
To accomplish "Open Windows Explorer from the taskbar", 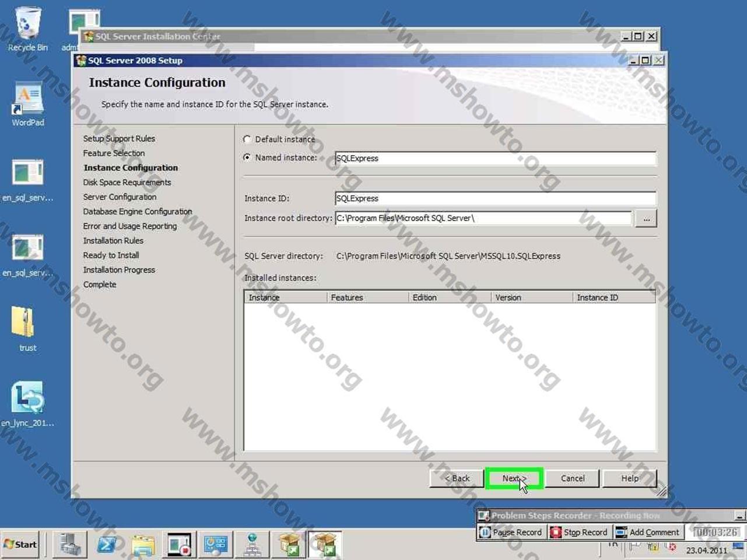I will [x=143, y=545].
